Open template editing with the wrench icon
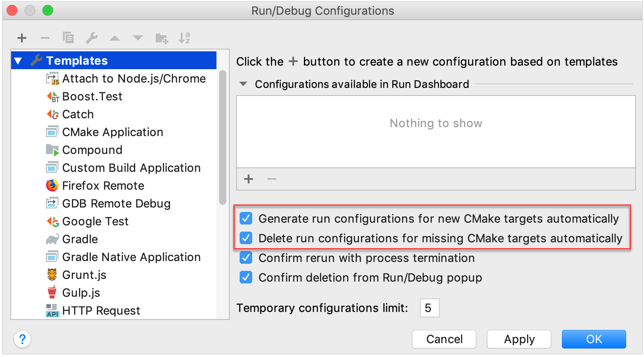This screenshot has height=357, width=644. pos(91,38)
